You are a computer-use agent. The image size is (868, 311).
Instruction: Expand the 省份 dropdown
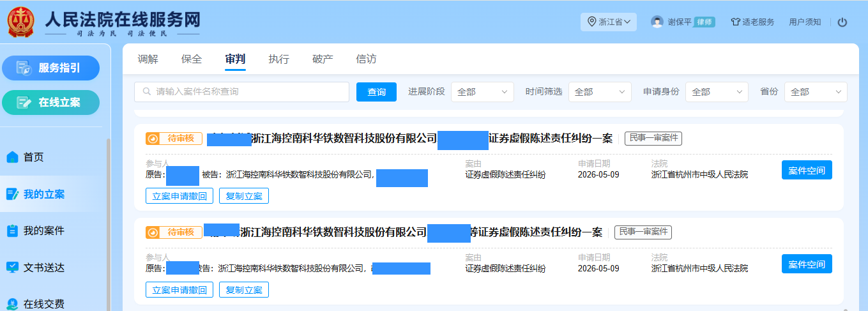(816, 92)
